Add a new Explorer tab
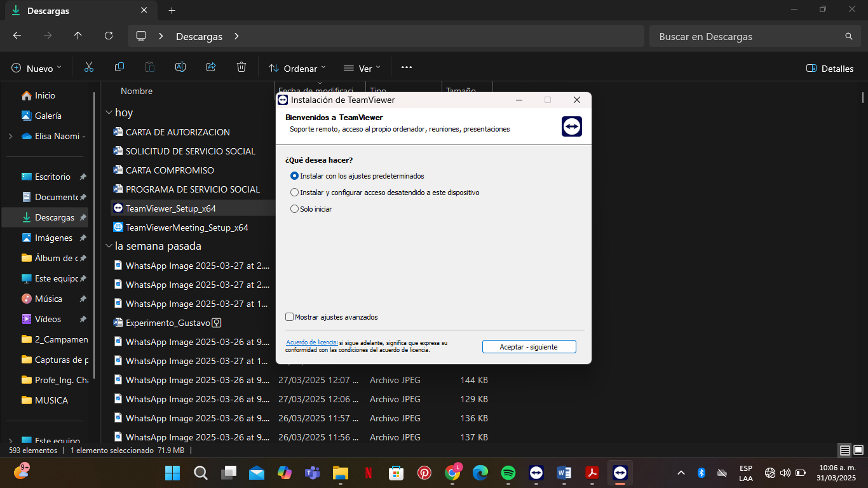 (x=172, y=10)
